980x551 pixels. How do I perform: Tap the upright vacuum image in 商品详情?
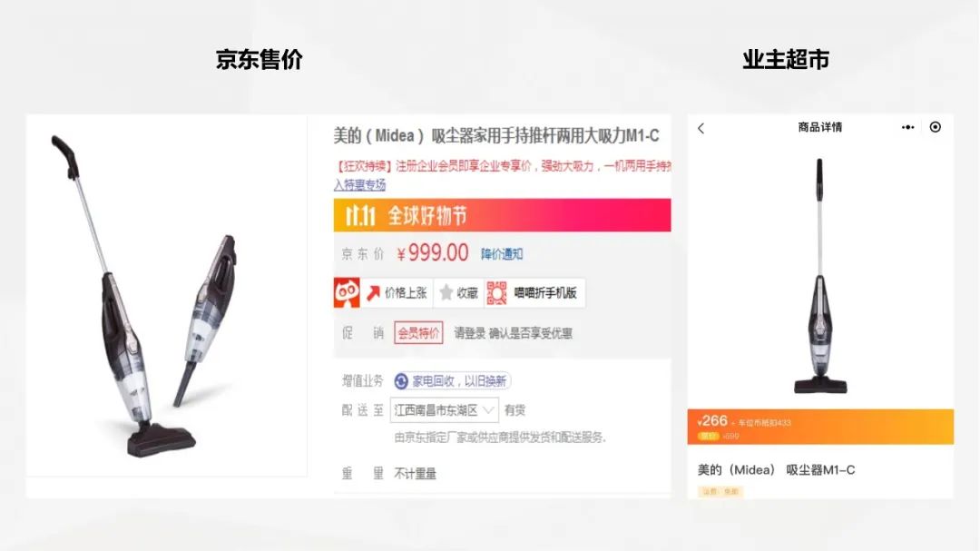(820, 275)
